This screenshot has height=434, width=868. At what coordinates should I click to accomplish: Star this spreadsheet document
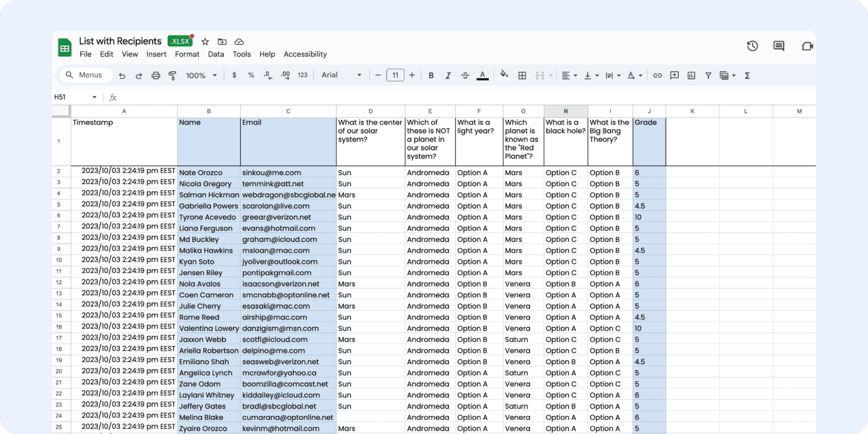[205, 42]
